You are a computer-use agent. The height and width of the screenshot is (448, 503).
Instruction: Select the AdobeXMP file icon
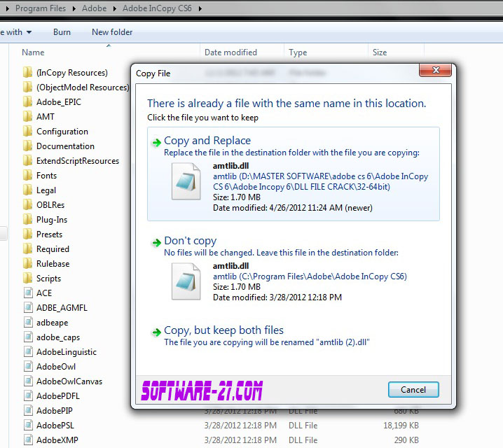click(28, 440)
